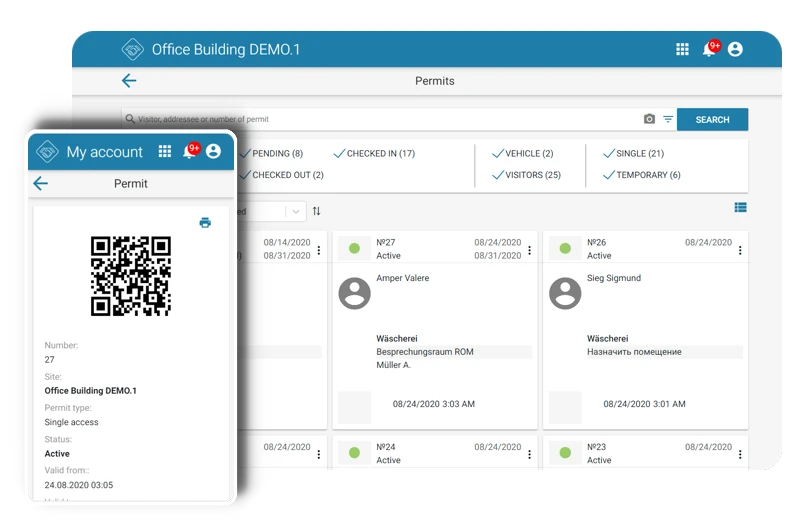Expand the sort-by dropdown chevron
The image size is (790, 530).
(x=296, y=211)
